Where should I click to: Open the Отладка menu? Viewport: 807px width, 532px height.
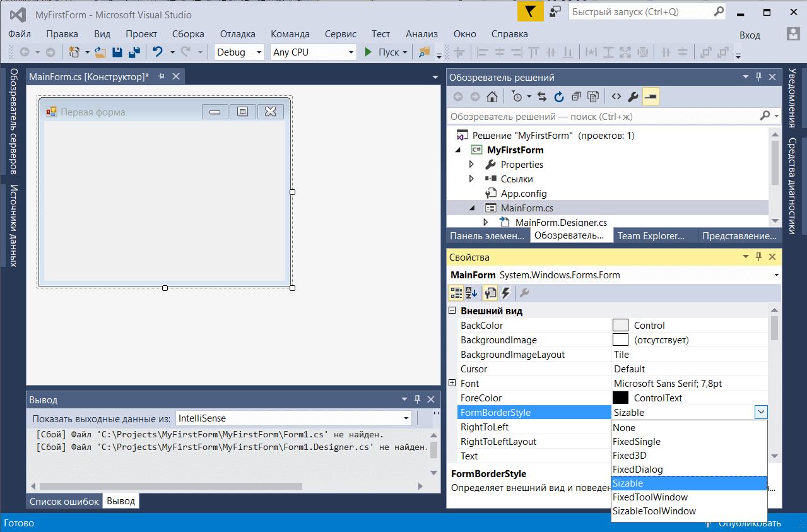[x=238, y=34]
